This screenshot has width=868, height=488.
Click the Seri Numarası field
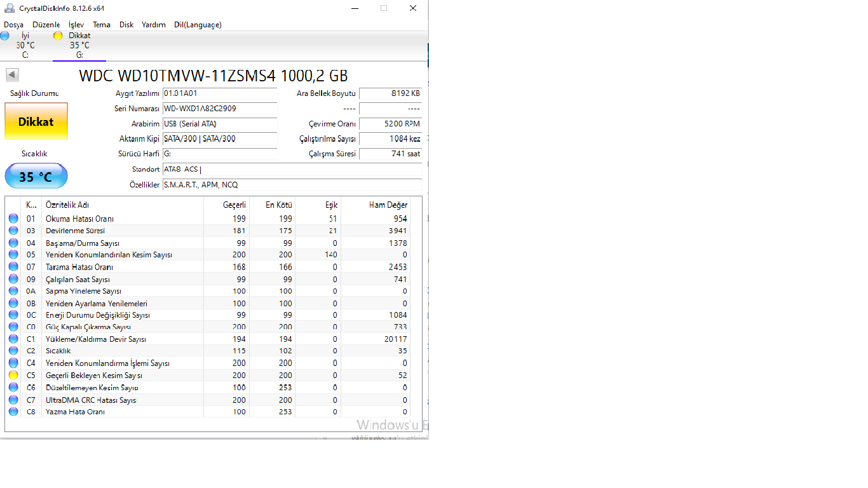220,109
